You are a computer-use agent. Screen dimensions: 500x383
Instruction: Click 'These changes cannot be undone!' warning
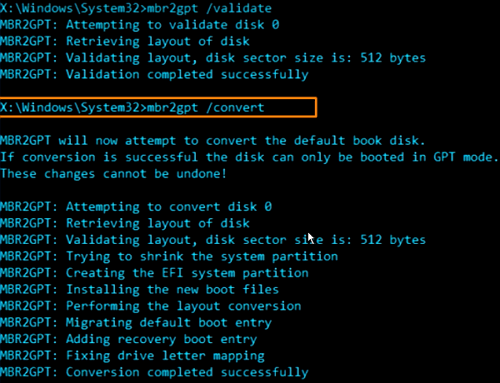click(113, 174)
